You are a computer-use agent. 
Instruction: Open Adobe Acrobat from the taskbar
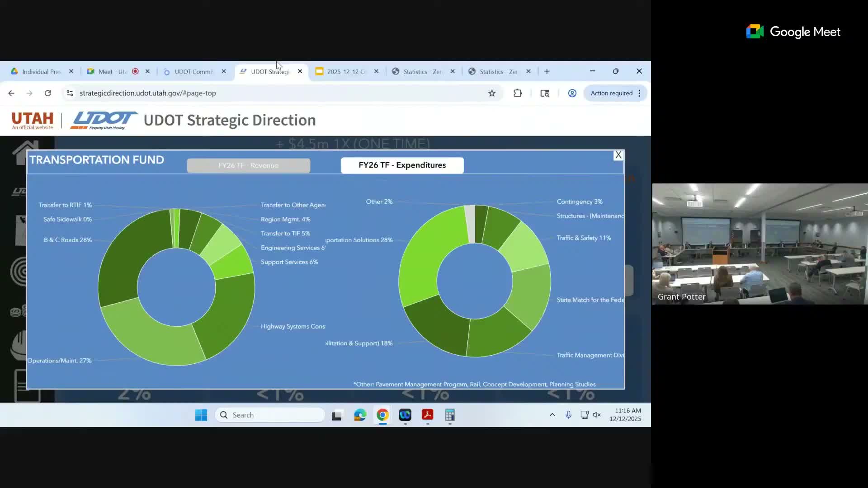[x=427, y=415]
